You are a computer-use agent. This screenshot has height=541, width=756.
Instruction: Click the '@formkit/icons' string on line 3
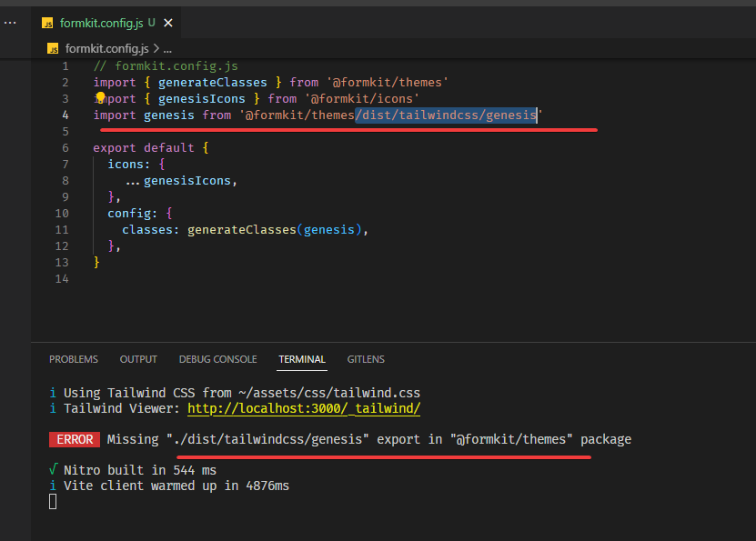361,99
